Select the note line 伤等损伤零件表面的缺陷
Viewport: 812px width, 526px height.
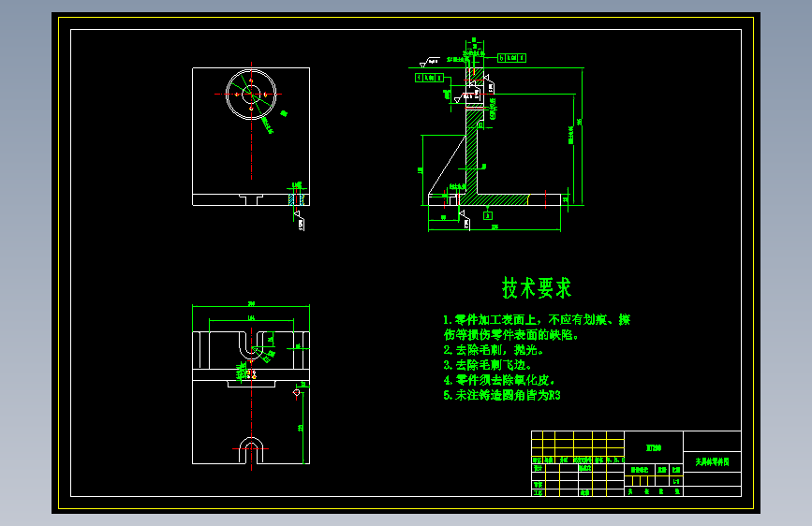510,335
